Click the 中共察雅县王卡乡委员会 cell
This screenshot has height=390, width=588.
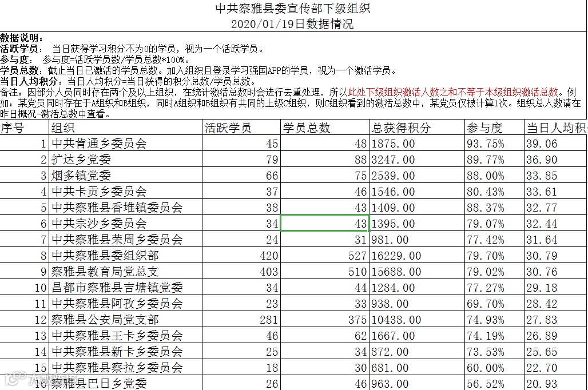[x=126, y=335]
